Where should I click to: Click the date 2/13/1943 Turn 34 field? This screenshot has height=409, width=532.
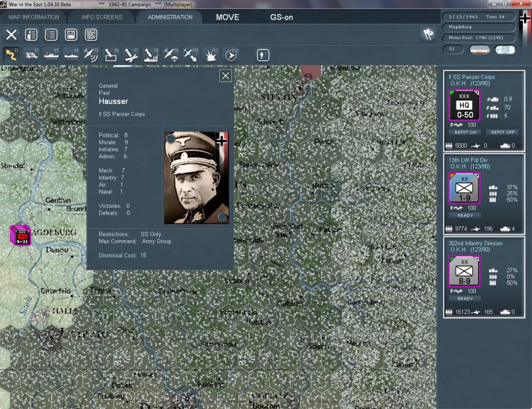pyautogui.click(x=478, y=17)
